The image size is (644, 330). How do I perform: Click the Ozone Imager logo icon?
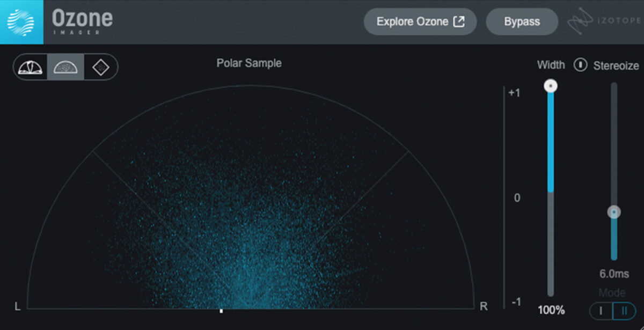(x=21, y=22)
